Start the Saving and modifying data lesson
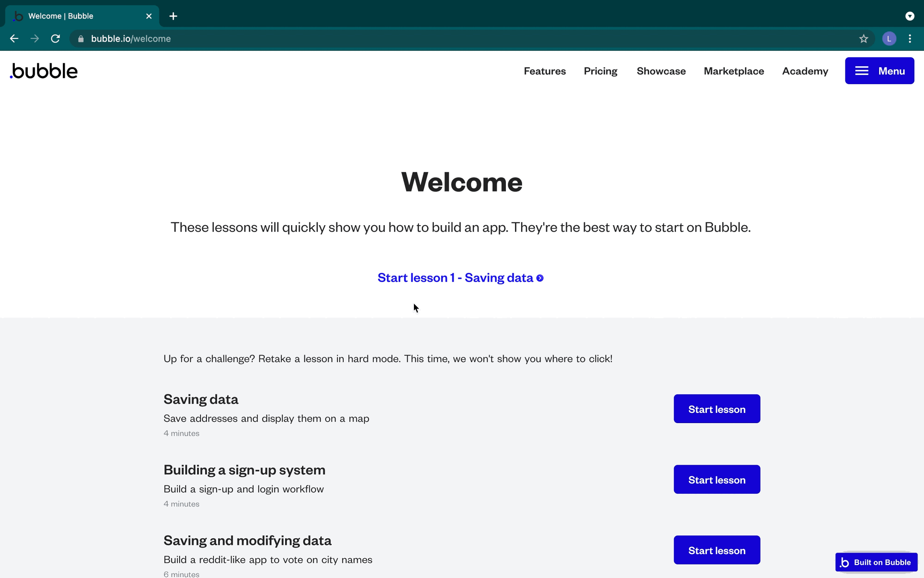The height and width of the screenshot is (578, 924). point(717,550)
